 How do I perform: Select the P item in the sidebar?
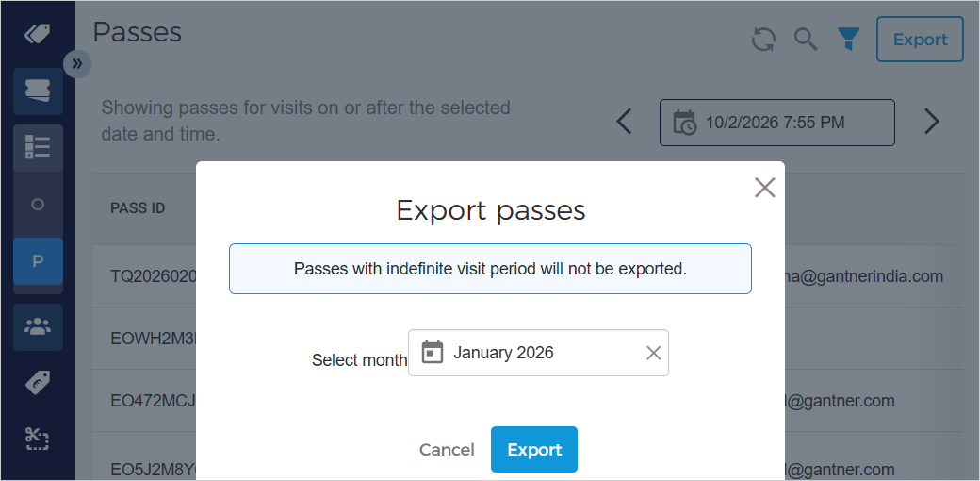38,261
